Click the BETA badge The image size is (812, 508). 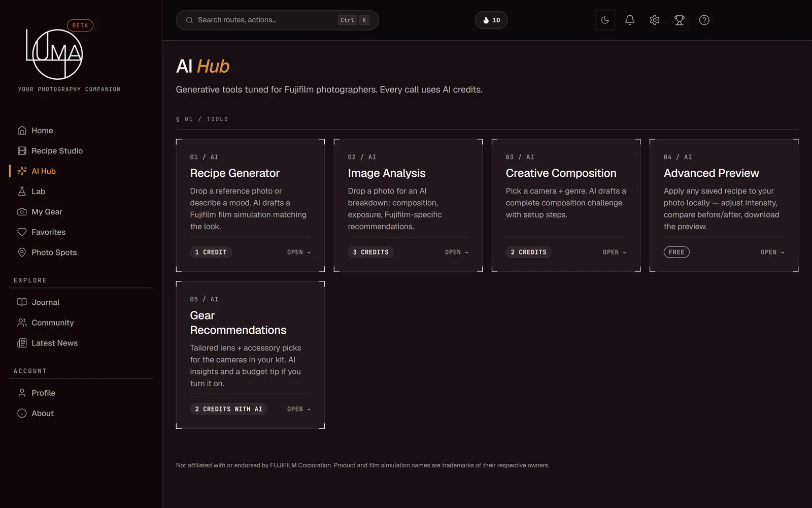pyautogui.click(x=80, y=25)
